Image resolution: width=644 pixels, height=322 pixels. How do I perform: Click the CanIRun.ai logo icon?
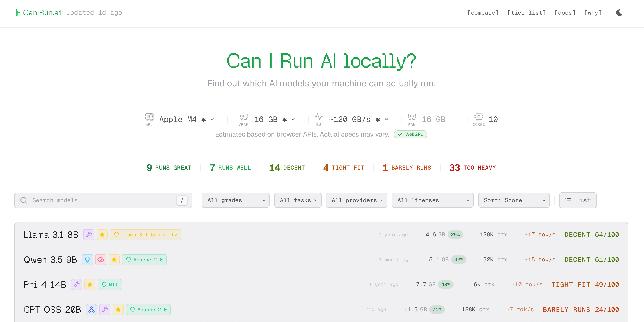click(17, 13)
